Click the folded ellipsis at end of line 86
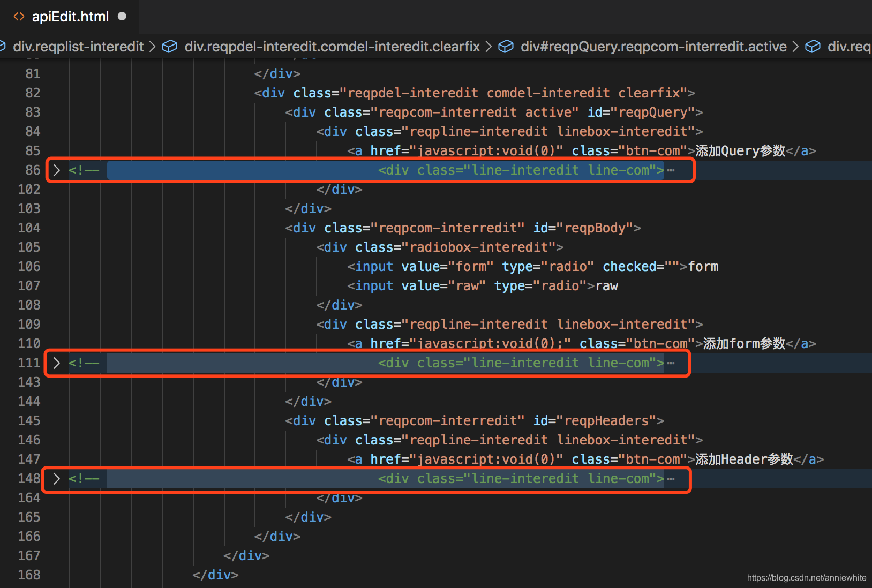The width and height of the screenshot is (872, 588). [671, 170]
